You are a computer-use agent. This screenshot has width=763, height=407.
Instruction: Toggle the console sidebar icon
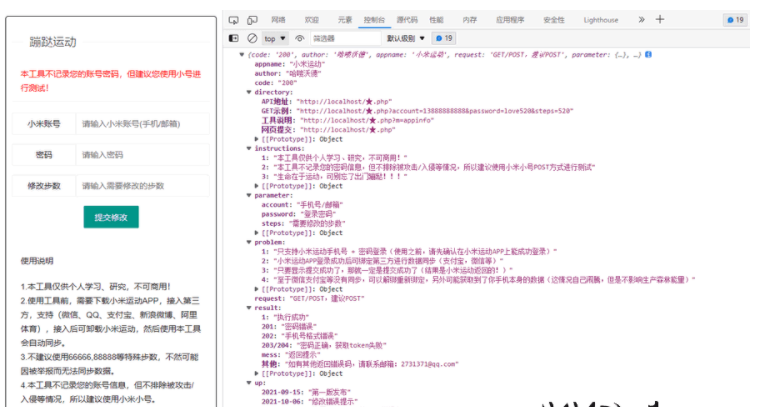[x=234, y=38]
